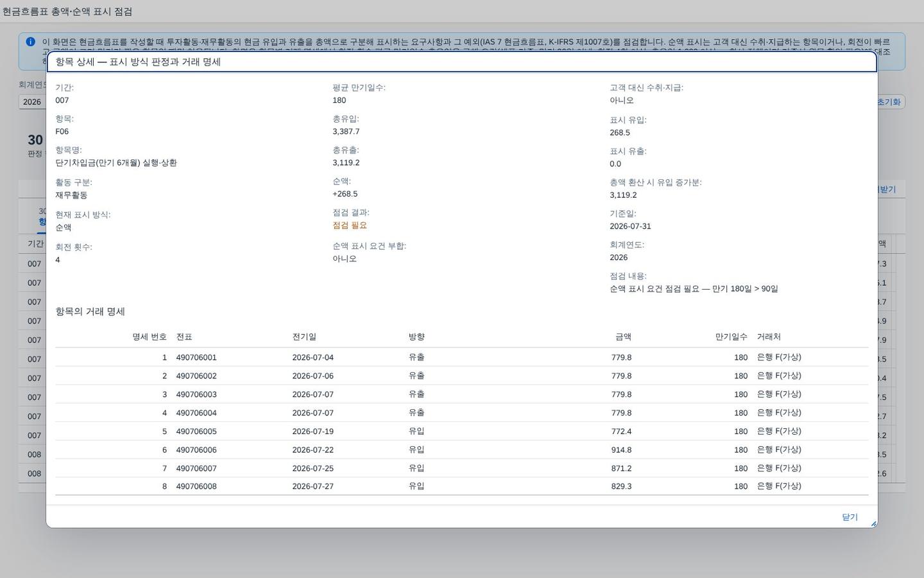
Task: Click the 총유입 value 3,387.7
Action: [x=346, y=132]
